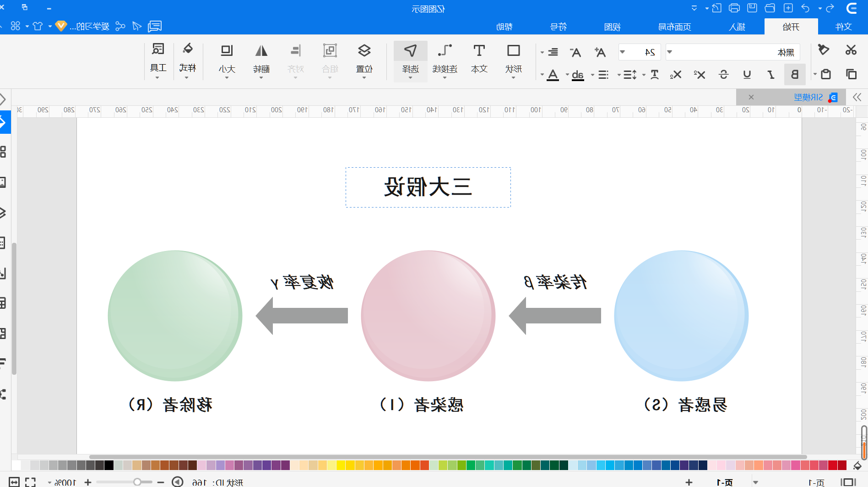Open the 文件 file menu
The width and height of the screenshot is (868, 487).
pyautogui.click(x=843, y=27)
